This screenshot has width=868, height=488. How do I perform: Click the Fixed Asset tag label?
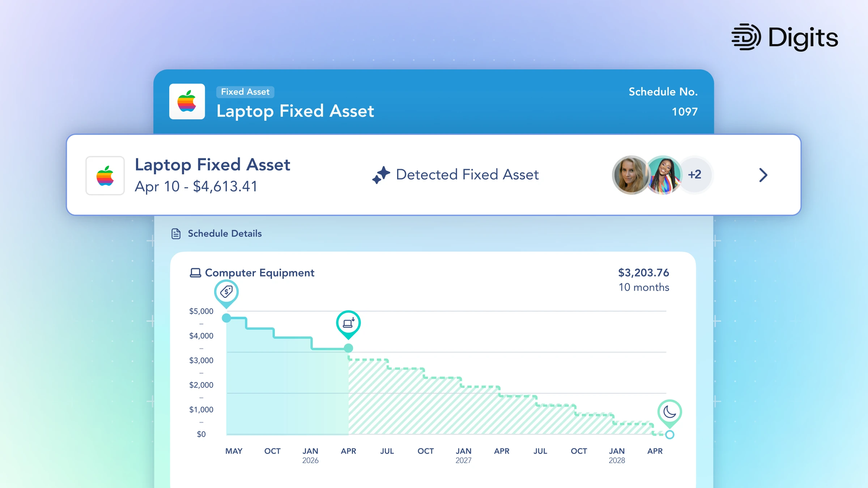tap(245, 92)
